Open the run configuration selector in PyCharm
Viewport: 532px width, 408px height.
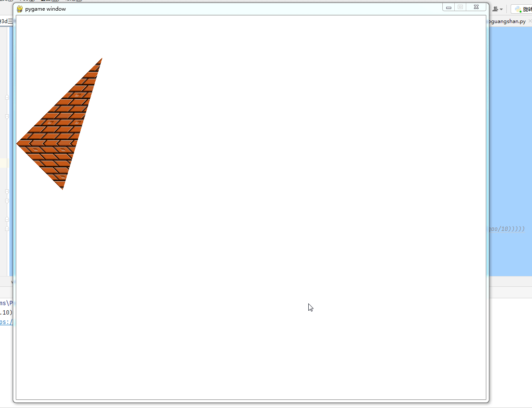522,9
